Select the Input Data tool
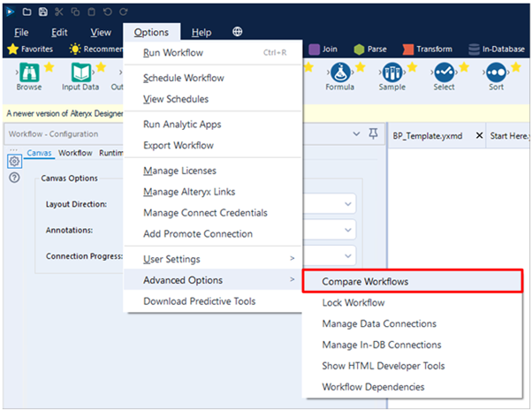Screen dimensions: 532x410 click(80, 72)
